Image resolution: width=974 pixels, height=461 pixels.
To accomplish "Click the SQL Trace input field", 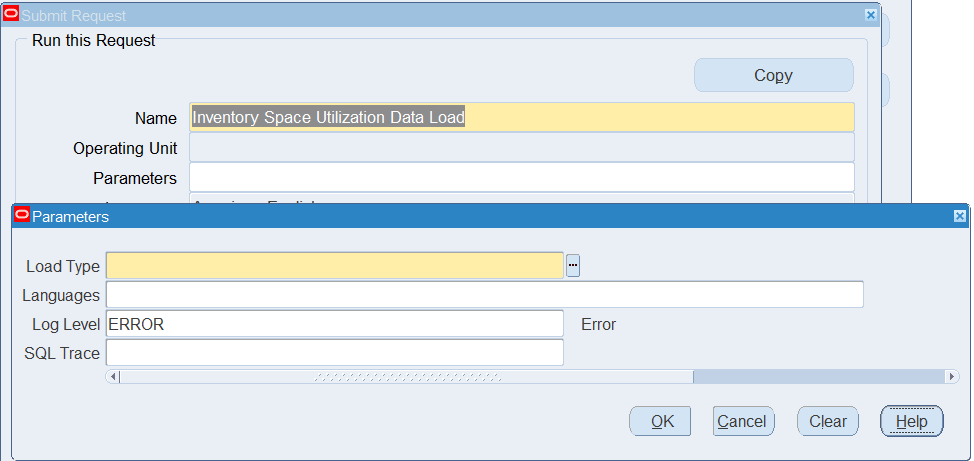I will pyautogui.click(x=335, y=353).
